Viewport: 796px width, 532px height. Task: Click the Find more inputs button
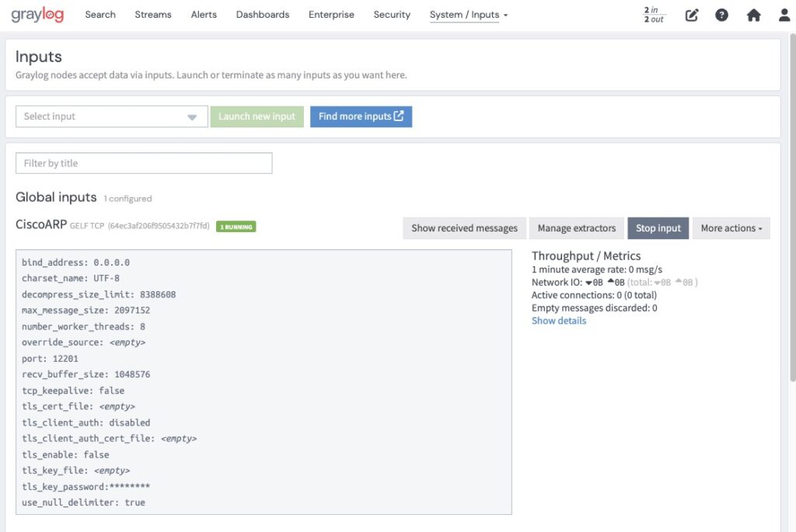coord(361,116)
